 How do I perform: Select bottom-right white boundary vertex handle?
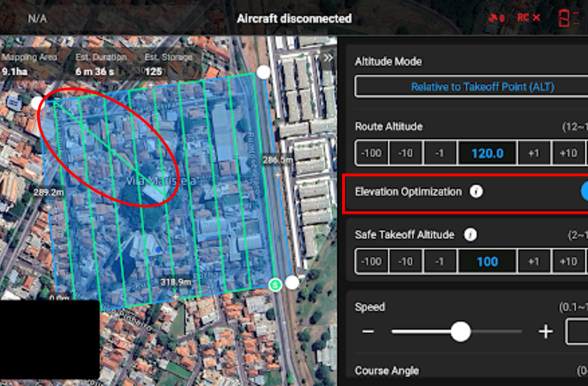[x=292, y=282]
